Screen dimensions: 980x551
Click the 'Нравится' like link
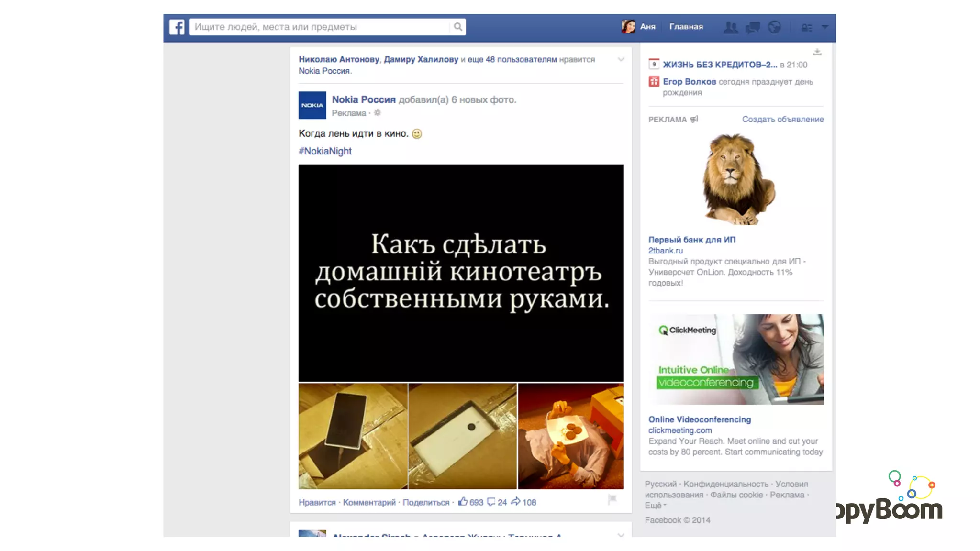(x=317, y=502)
